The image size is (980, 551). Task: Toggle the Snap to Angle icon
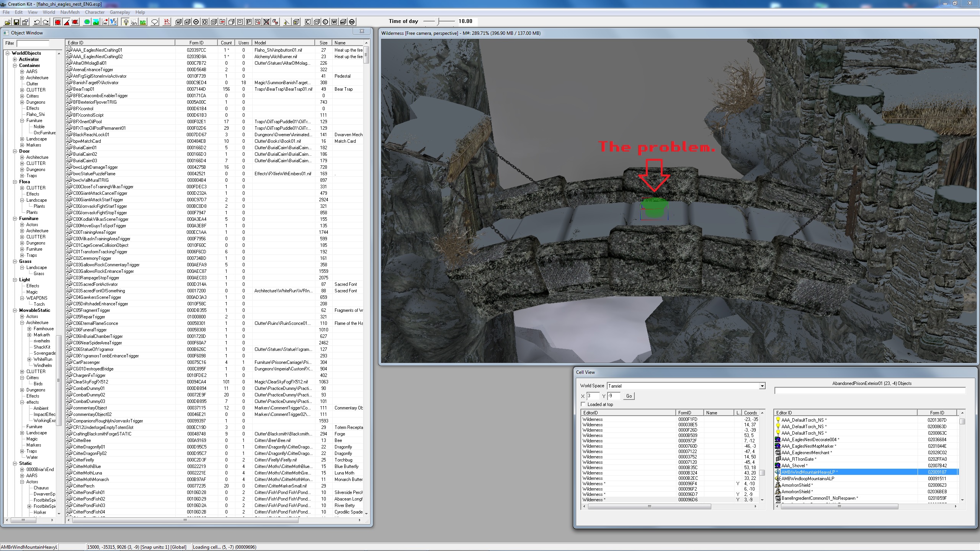pos(67,22)
